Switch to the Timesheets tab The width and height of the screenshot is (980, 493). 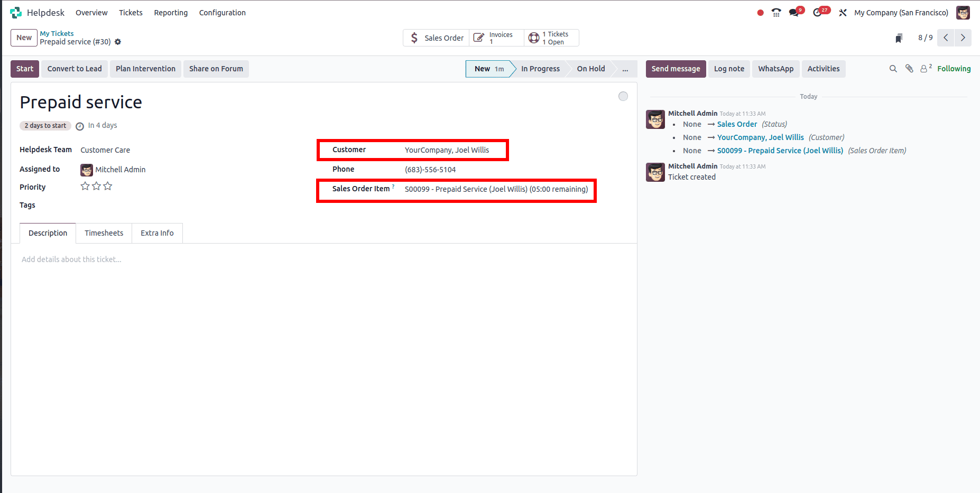click(x=104, y=233)
